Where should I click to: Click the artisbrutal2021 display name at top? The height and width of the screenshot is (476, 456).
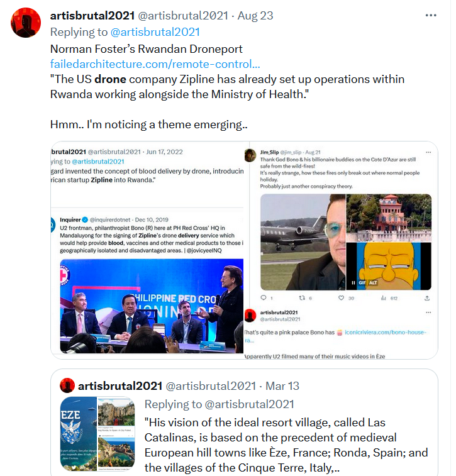[x=92, y=16]
